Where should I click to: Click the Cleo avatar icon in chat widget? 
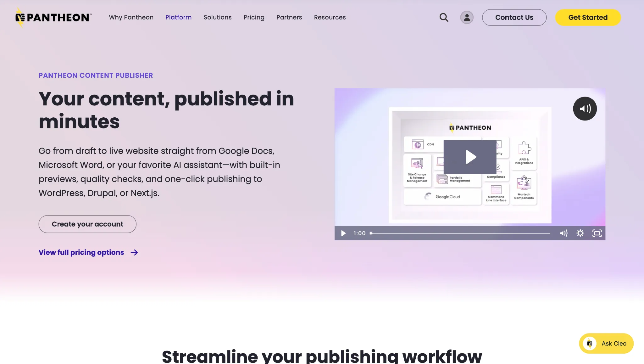[x=590, y=343]
